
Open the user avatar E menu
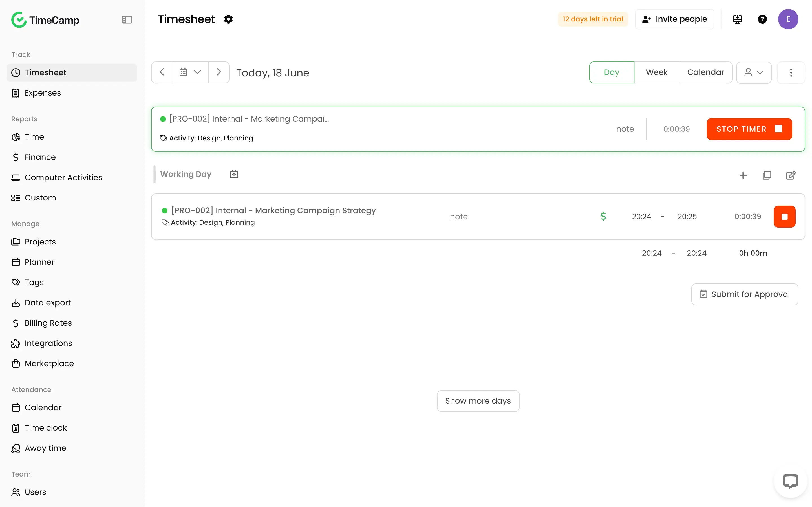788,19
